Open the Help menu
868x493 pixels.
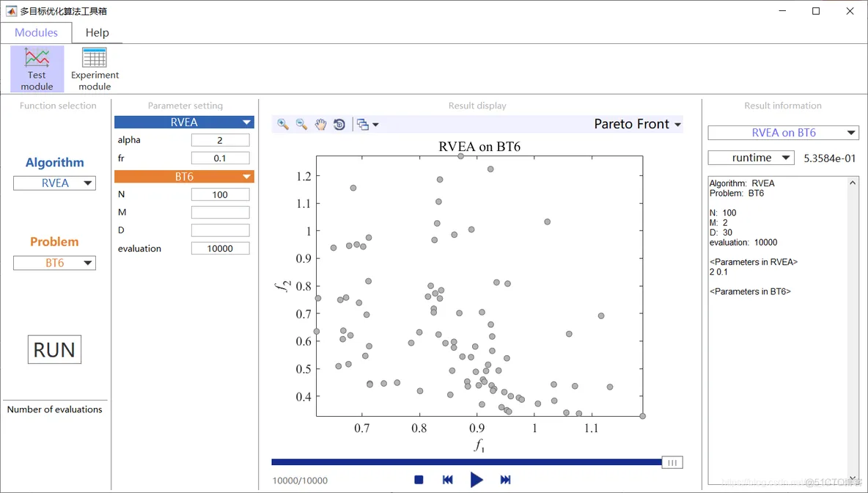[97, 32]
